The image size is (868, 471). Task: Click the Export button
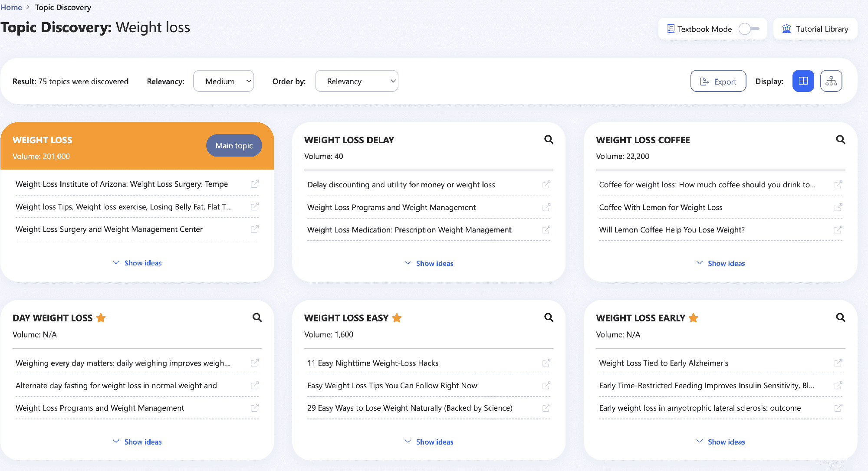coord(718,81)
